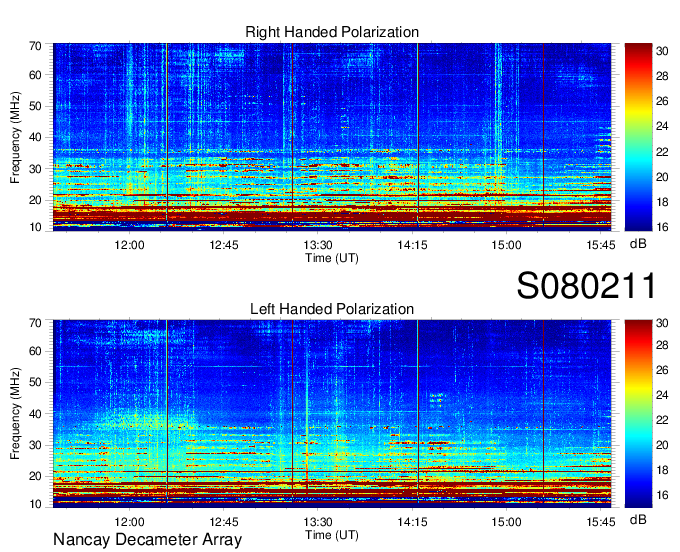Image resolution: width=680 pixels, height=552 pixels.
Task: Click the 10 MHz tick on Left Handed plot
Action: pyautogui.click(x=35, y=504)
